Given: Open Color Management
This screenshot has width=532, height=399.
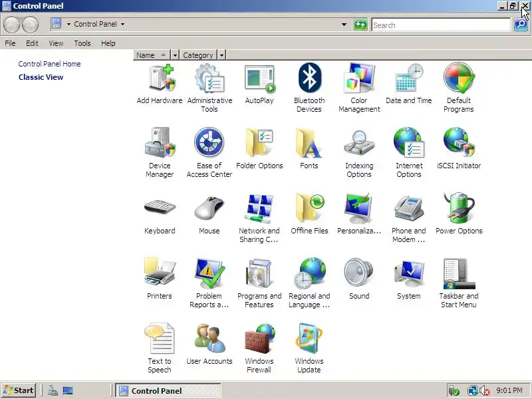Looking at the screenshot, I should click(359, 88).
